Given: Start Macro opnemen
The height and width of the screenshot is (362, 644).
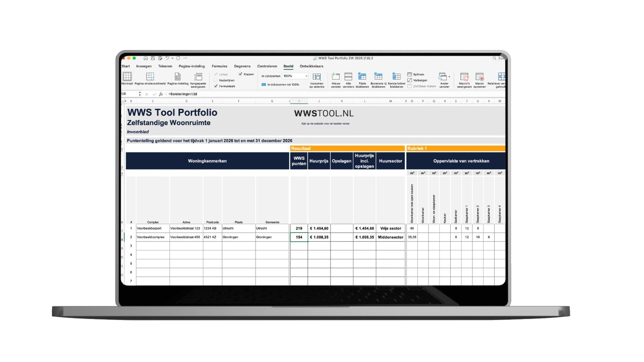Looking at the screenshot, I should [479, 77].
